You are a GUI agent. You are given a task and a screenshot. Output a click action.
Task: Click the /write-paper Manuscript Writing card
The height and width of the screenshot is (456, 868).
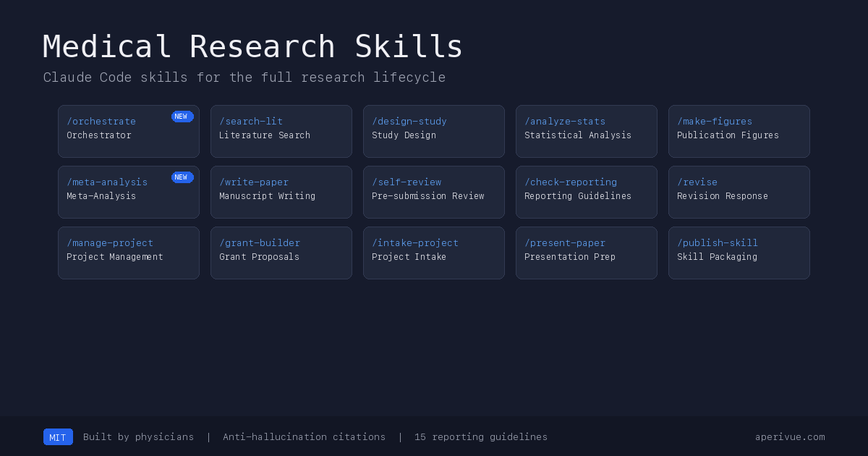pyautogui.click(x=281, y=192)
